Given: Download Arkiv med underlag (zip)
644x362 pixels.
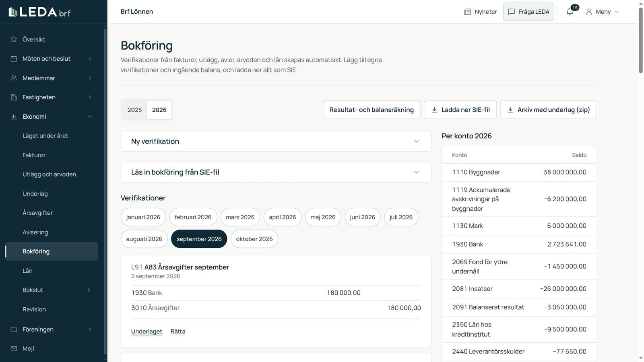Looking at the screenshot, I should (x=549, y=110).
